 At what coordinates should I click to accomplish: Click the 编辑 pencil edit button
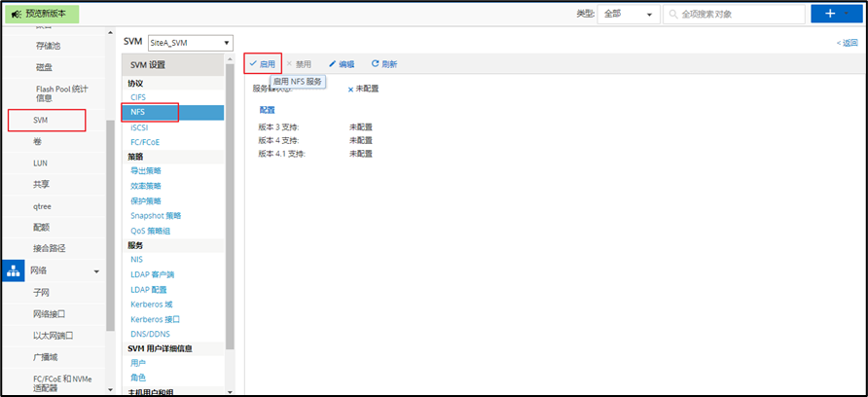[341, 63]
